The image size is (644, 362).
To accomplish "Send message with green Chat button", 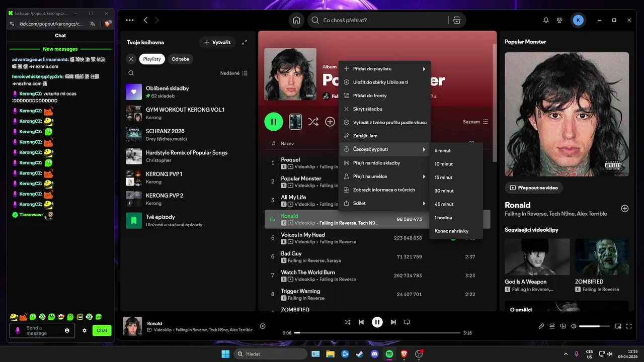I will [x=102, y=330].
